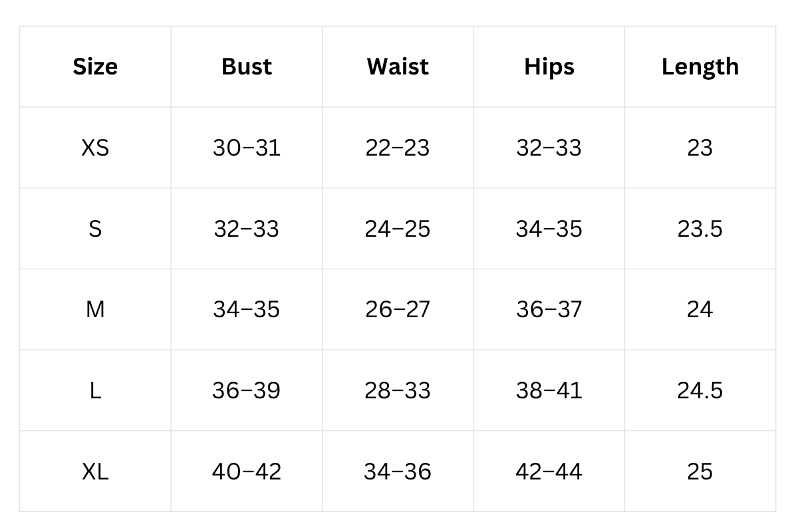The width and height of the screenshot is (798, 532).
Task: Select the Length column header
Action: (700, 66)
